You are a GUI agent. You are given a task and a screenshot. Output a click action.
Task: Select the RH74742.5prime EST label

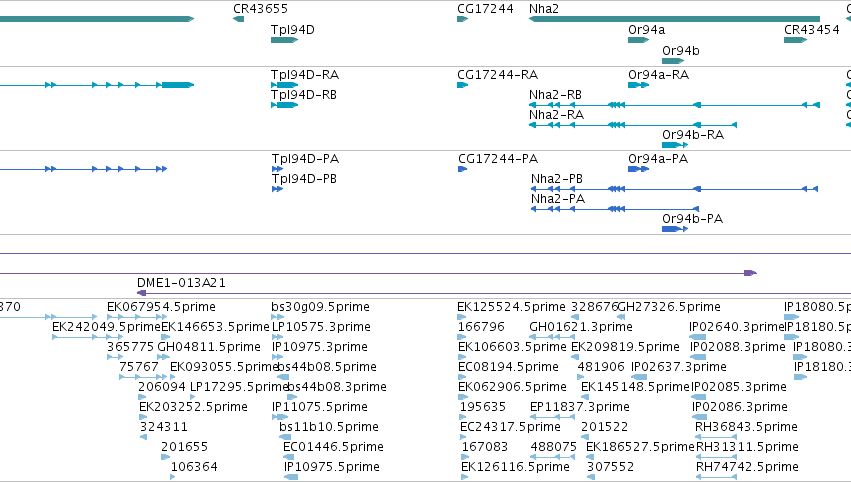point(747,467)
